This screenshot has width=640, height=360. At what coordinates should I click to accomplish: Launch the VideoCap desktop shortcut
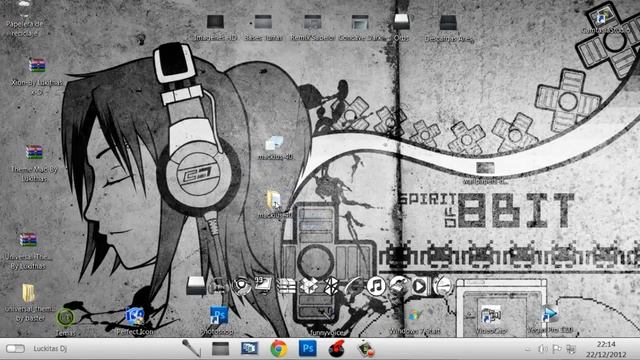491,316
